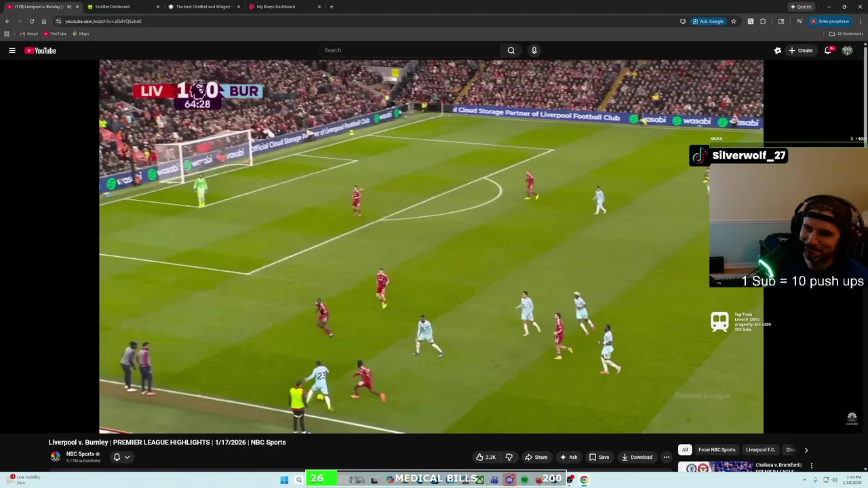Click the video title text

coord(167,442)
